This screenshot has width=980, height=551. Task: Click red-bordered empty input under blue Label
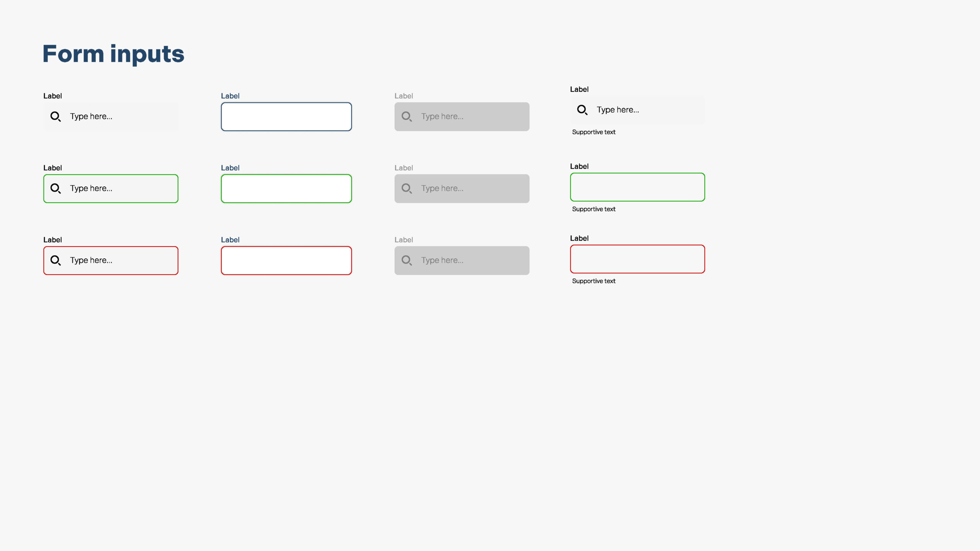click(x=286, y=261)
